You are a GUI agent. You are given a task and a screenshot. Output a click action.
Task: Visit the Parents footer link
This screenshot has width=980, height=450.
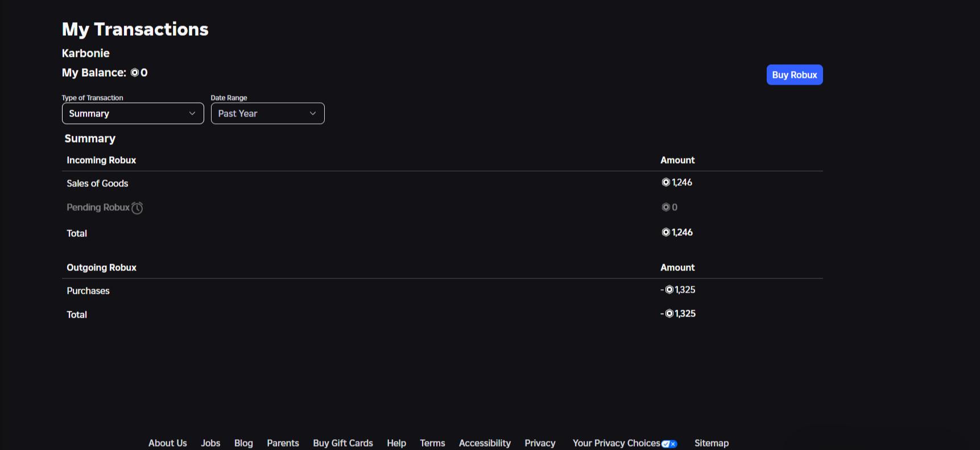click(x=283, y=443)
